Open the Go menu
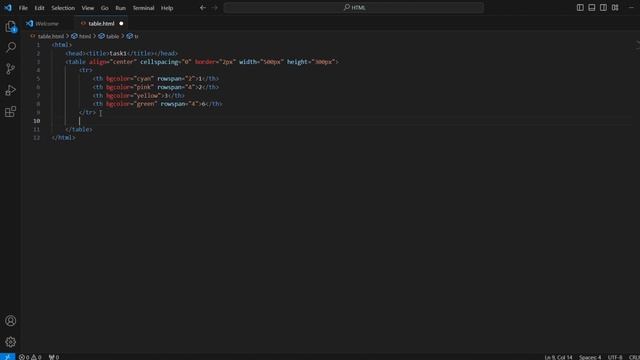 [104, 8]
